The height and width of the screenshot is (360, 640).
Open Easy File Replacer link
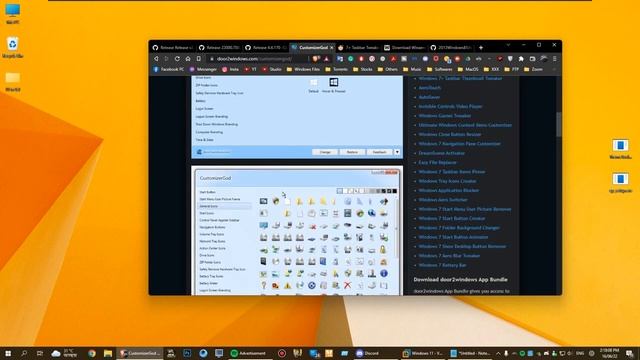pos(438,162)
